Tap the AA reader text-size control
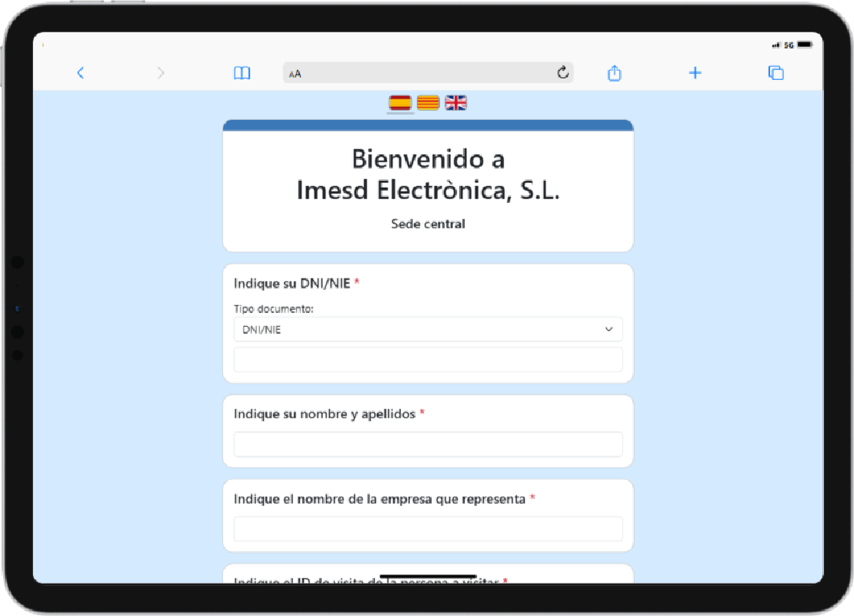Screen dimensions: 854x616 [x=295, y=74]
